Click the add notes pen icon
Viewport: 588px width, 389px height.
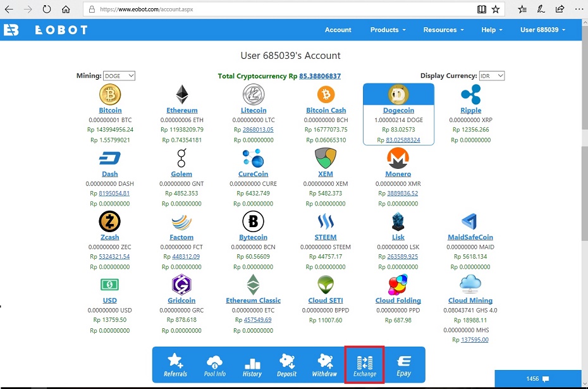[541, 9]
